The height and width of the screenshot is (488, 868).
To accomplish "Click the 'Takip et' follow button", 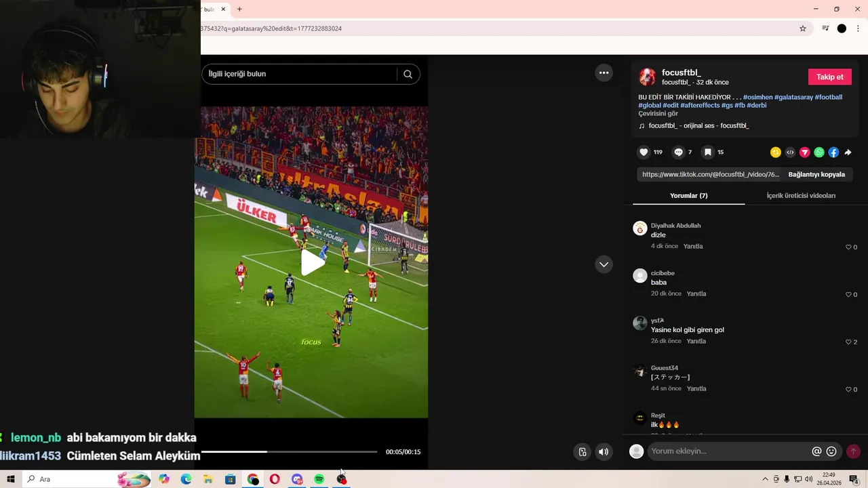I will pyautogui.click(x=829, y=77).
